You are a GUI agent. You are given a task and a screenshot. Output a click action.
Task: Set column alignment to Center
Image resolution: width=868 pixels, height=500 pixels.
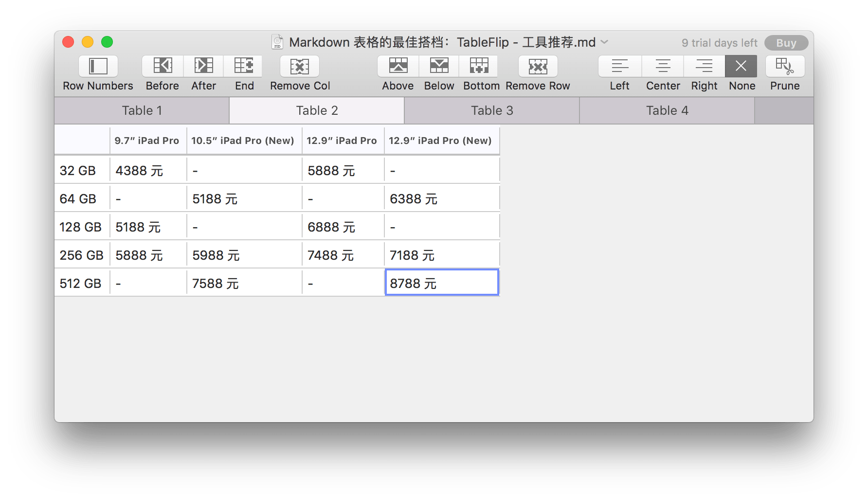coord(663,66)
